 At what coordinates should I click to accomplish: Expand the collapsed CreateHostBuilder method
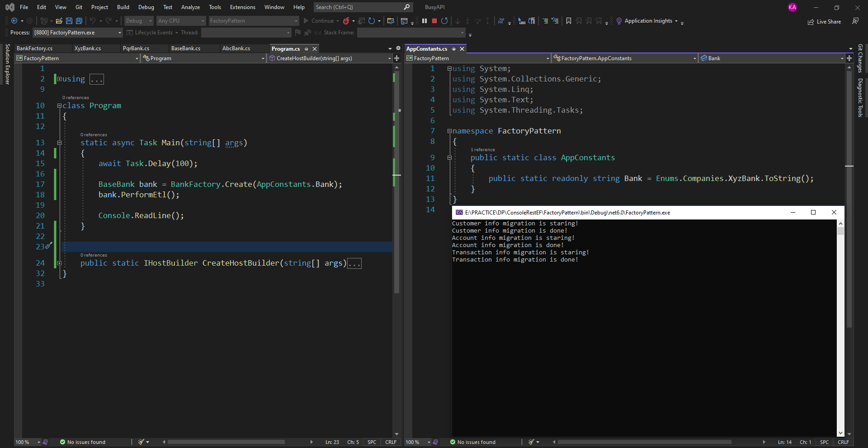(x=59, y=263)
